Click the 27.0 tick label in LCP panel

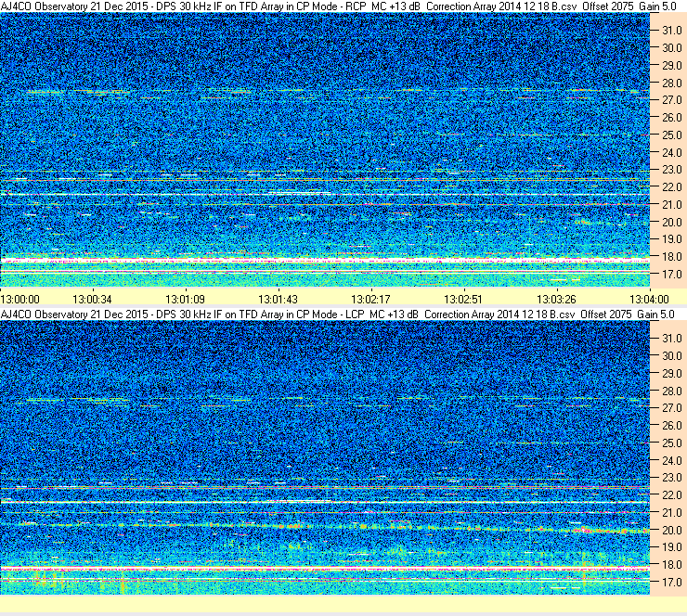pos(671,408)
